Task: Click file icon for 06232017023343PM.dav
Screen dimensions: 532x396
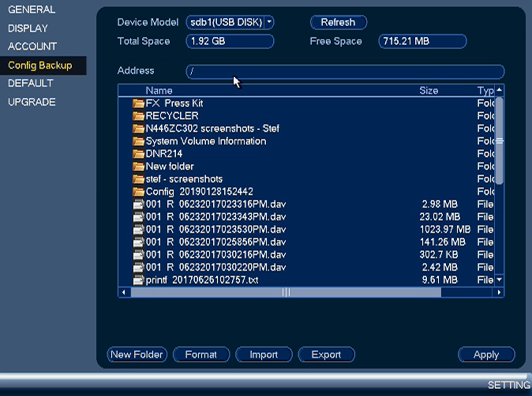Action: click(x=138, y=217)
